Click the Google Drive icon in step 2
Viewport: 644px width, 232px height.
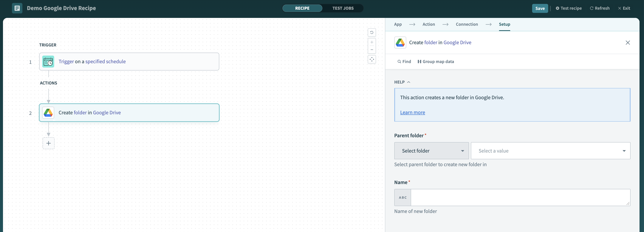(x=48, y=113)
